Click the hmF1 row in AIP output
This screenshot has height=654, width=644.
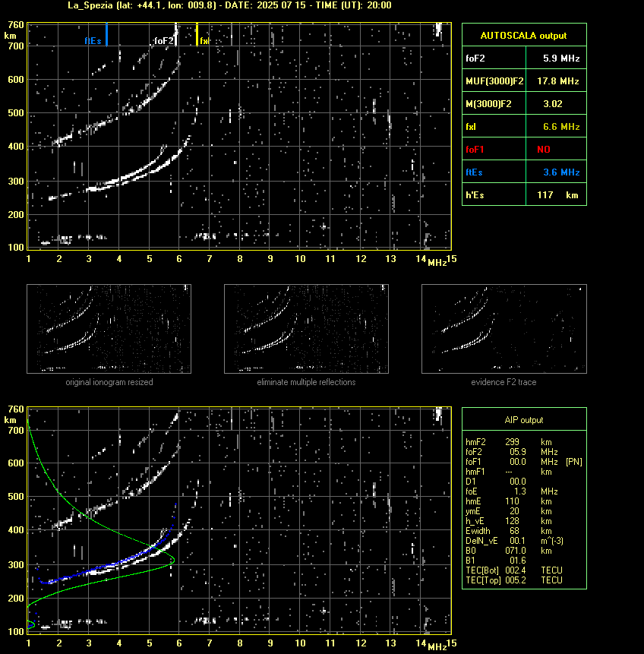[509, 472]
